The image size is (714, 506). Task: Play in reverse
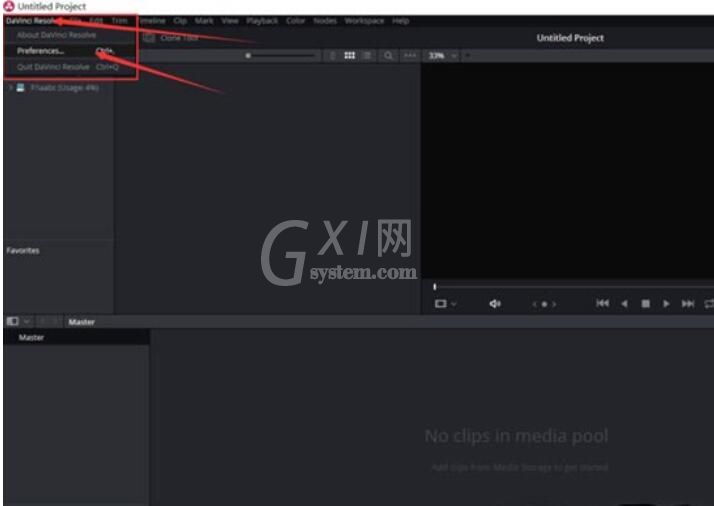pyautogui.click(x=624, y=303)
